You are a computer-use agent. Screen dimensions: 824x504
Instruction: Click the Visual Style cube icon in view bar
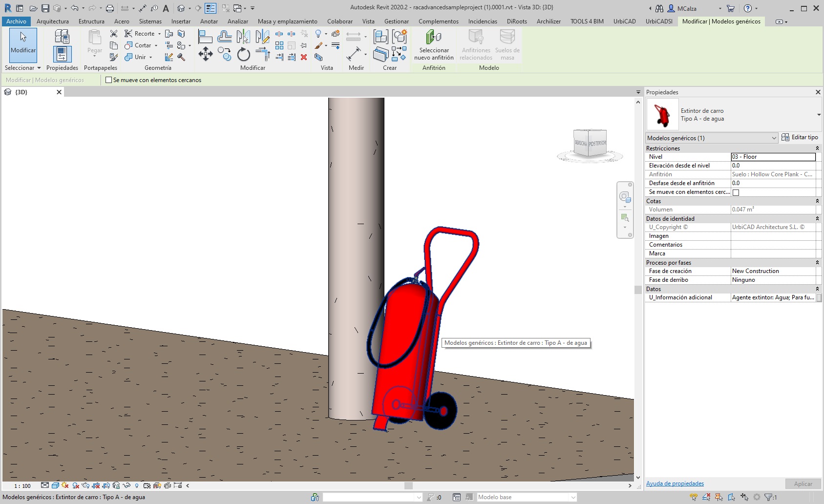pos(55,485)
